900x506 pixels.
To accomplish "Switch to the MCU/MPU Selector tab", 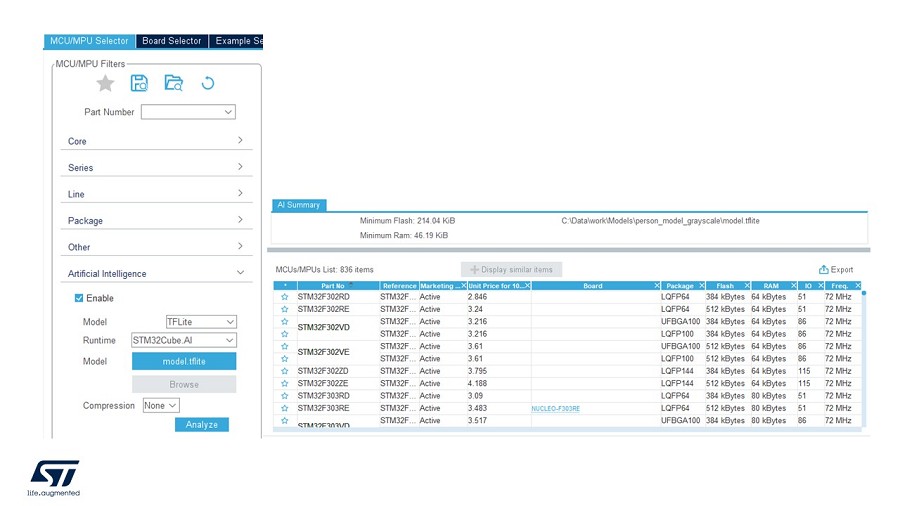I will click(89, 41).
